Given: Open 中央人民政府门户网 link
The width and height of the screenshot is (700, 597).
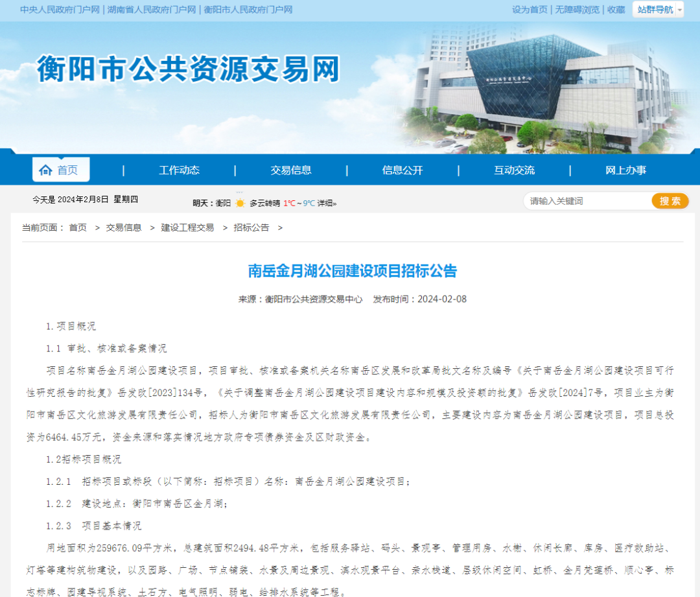Looking at the screenshot, I should click(60, 10).
